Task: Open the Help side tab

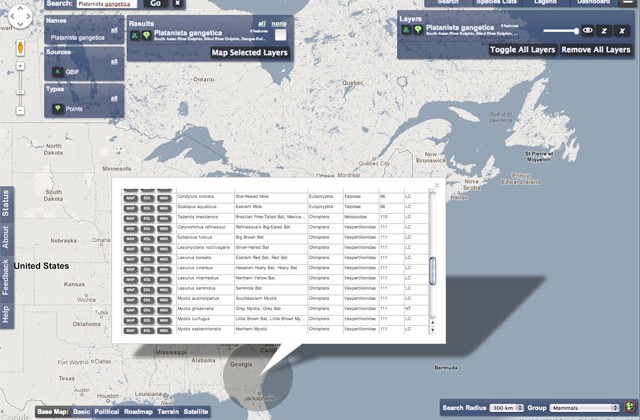Action: coord(6,314)
